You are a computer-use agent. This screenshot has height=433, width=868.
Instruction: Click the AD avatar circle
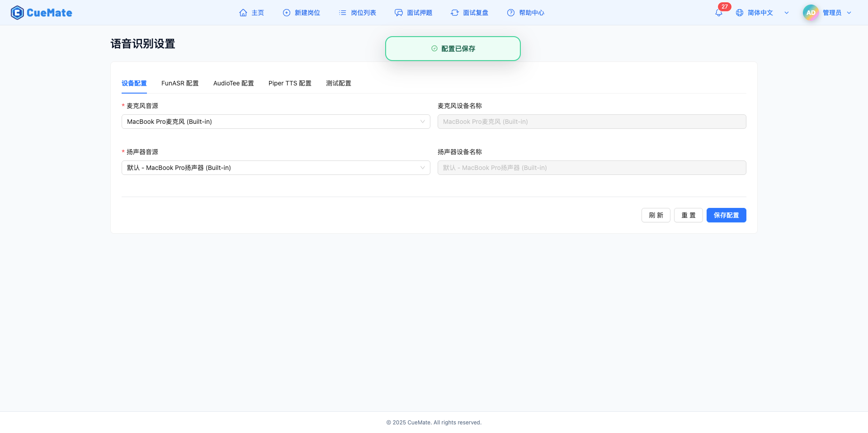(811, 12)
